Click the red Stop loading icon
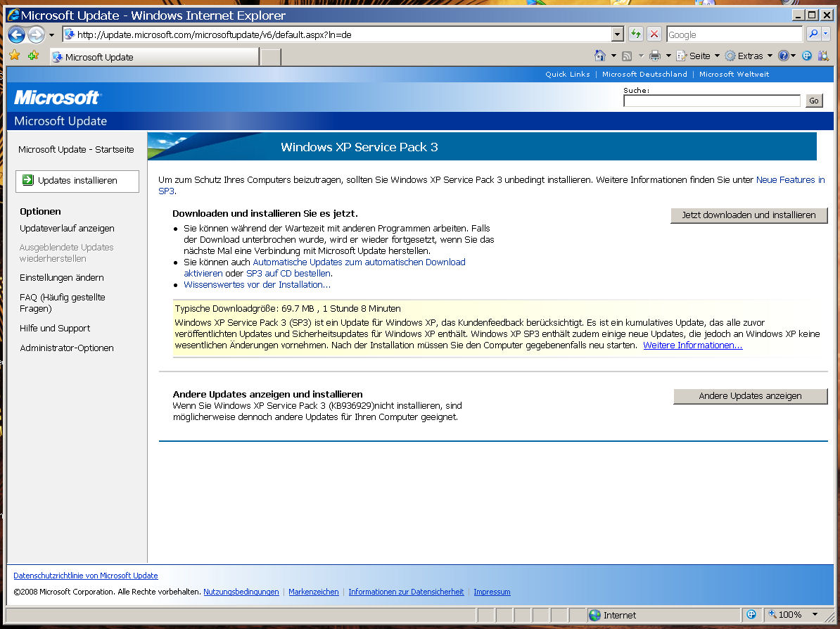Image resolution: width=840 pixels, height=629 pixels. (654, 34)
